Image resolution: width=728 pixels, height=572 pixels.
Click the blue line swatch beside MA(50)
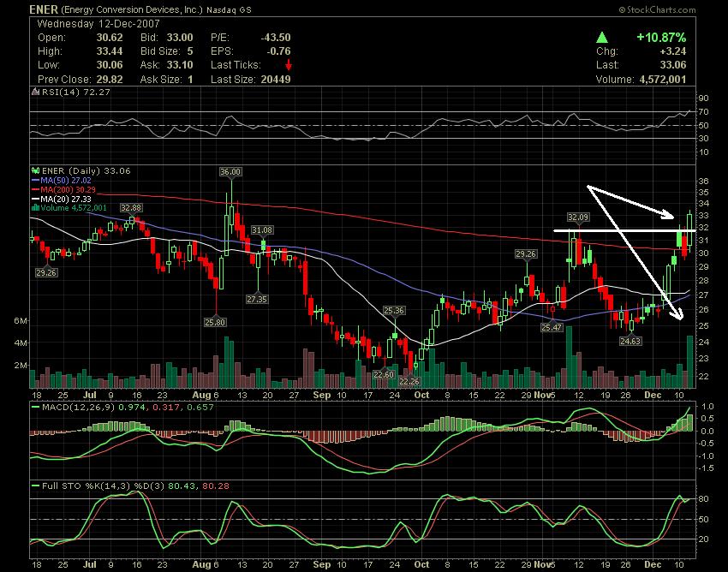[35, 180]
